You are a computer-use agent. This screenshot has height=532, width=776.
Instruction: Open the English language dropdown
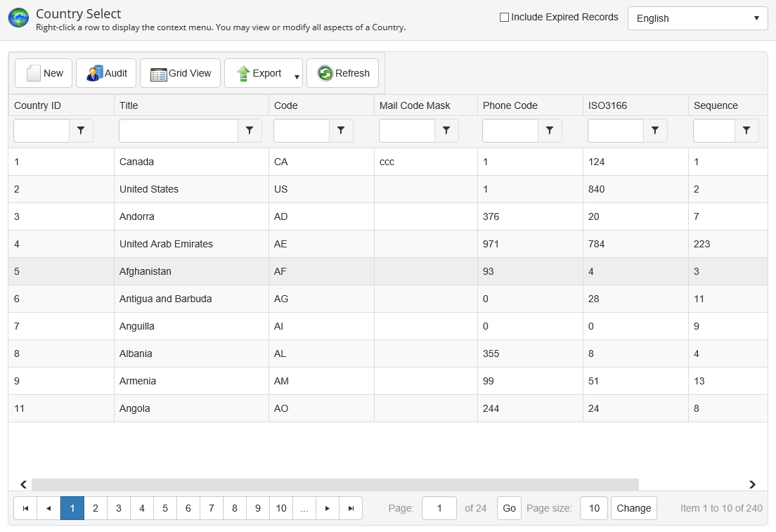[x=697, y=18]
